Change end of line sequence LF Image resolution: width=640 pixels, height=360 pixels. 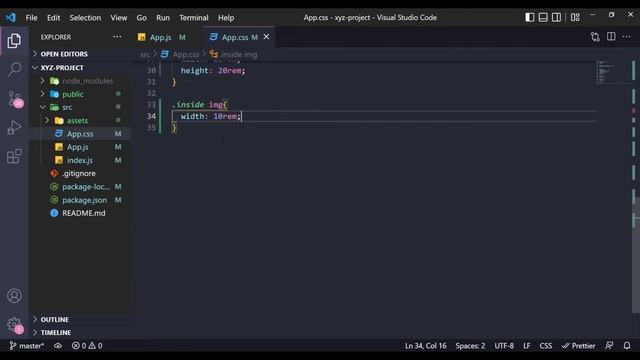(527, 346)
